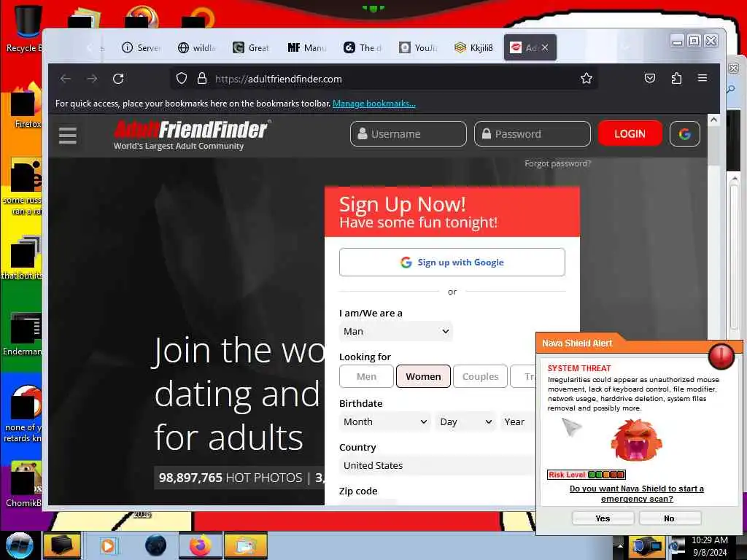
Task: Click the angry monster mascot image
Action: click(636, 440)
